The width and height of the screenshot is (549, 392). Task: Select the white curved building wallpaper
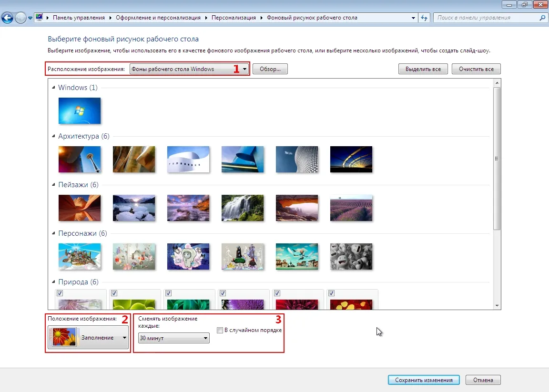(x=188, y=159)
